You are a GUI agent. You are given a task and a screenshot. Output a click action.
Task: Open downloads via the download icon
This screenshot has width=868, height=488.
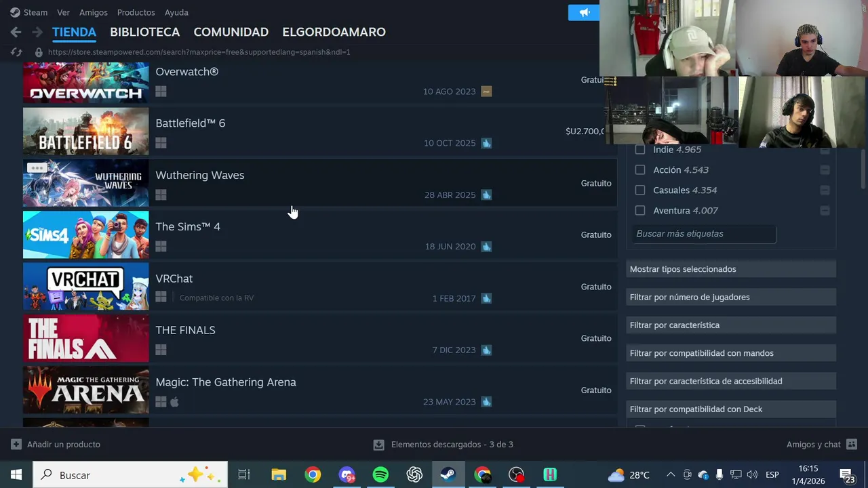(378, 445)
